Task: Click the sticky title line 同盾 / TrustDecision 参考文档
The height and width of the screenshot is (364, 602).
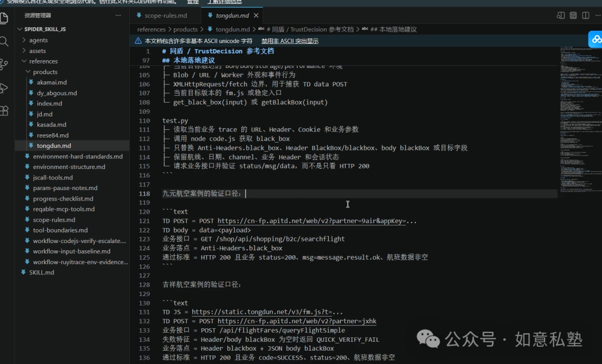Action: click(x=222, y=51)
